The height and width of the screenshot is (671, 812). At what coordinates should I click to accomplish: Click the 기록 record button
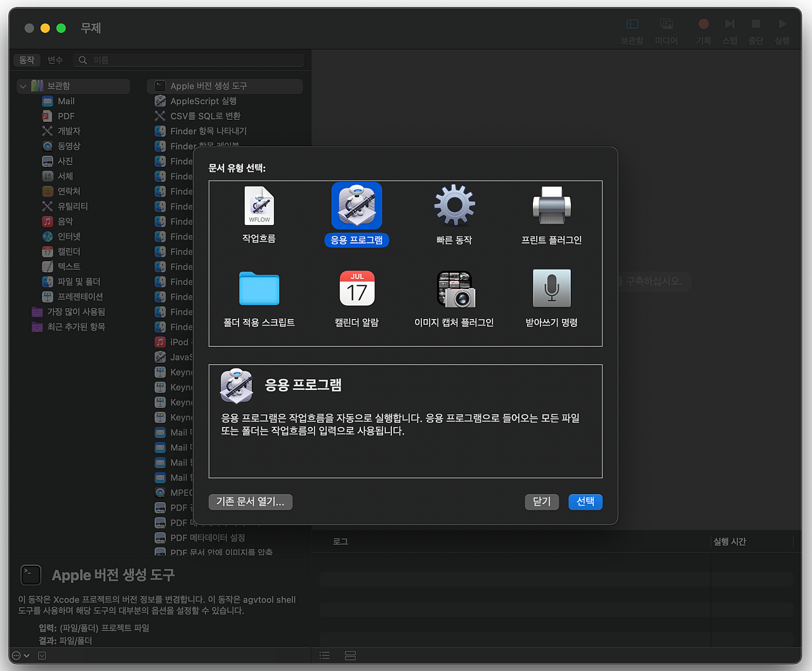703,30
